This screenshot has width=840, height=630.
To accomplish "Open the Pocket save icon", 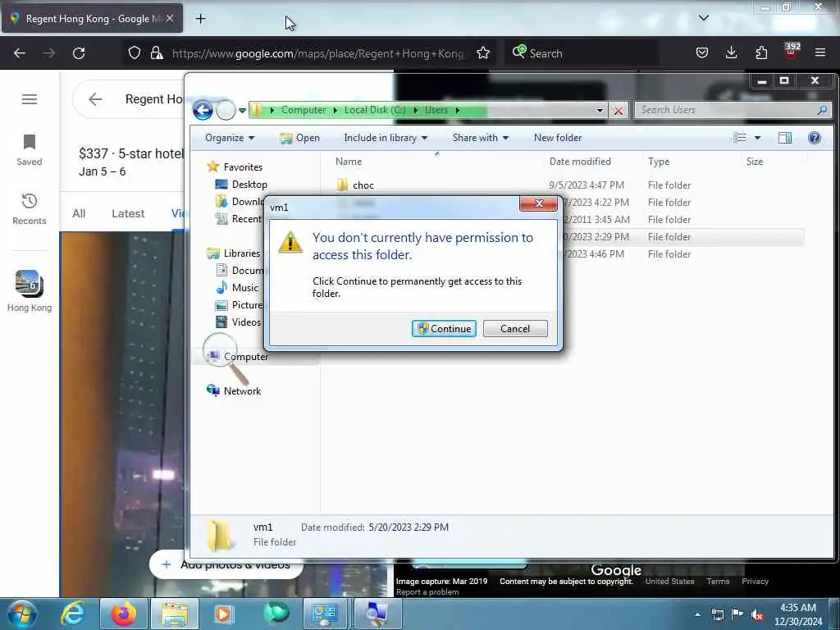I will [702, 53].
